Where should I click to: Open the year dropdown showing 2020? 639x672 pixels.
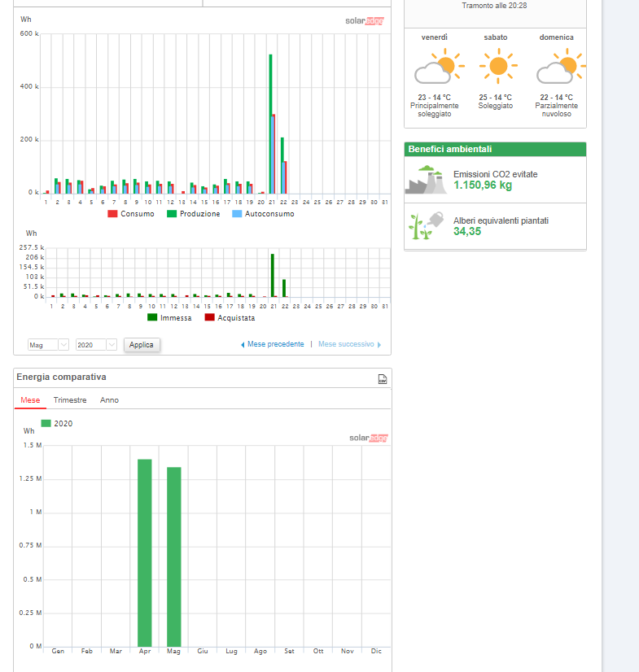click(x=97, y=345)
